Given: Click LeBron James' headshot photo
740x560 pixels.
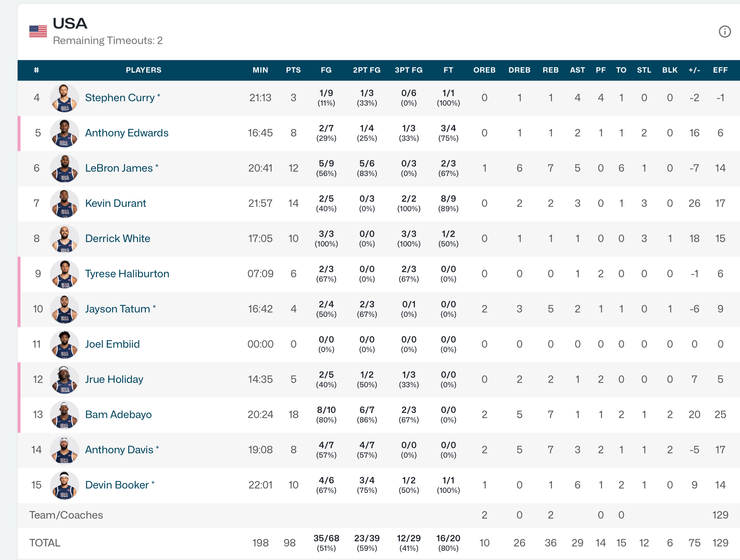Looking at the screenshot, I should click(x=65, y=168).
